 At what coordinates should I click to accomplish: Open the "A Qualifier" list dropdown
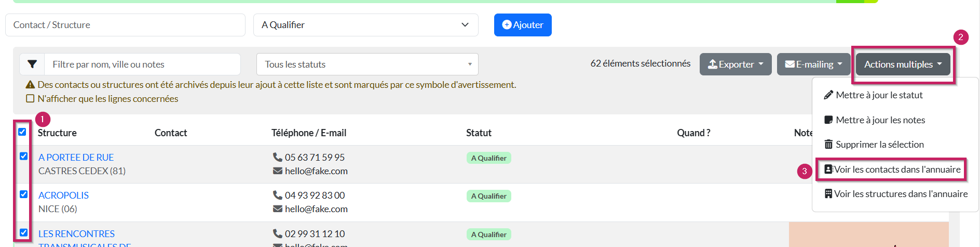coord(365,25)
